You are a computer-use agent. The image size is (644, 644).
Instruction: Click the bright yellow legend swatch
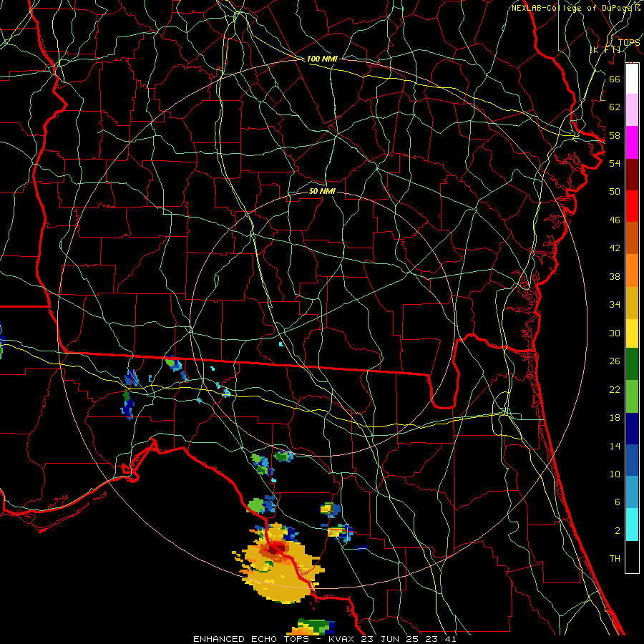point(632,333)
